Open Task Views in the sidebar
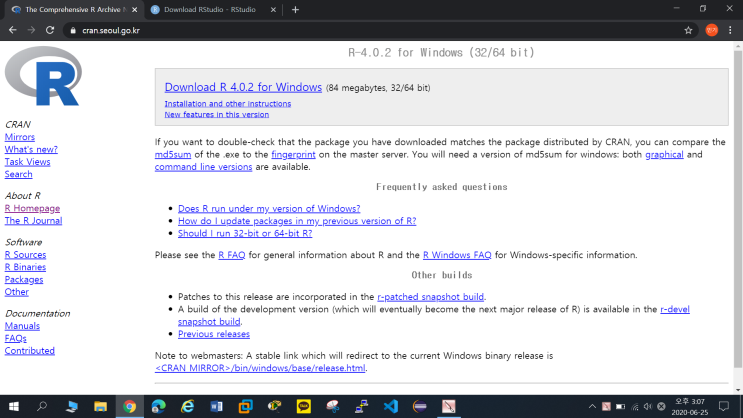The height and width of the screenshot is (418, 743). 27,162
